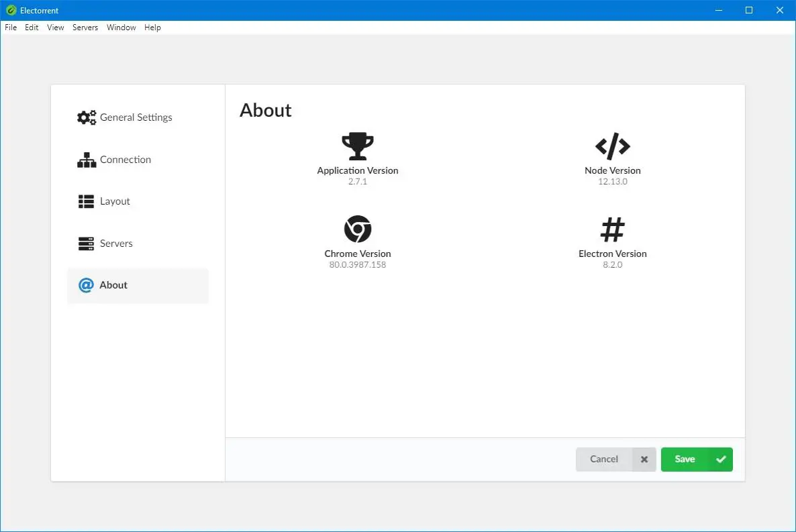Open the Servers menu in menu bar
796x532 pixels.
85,28
